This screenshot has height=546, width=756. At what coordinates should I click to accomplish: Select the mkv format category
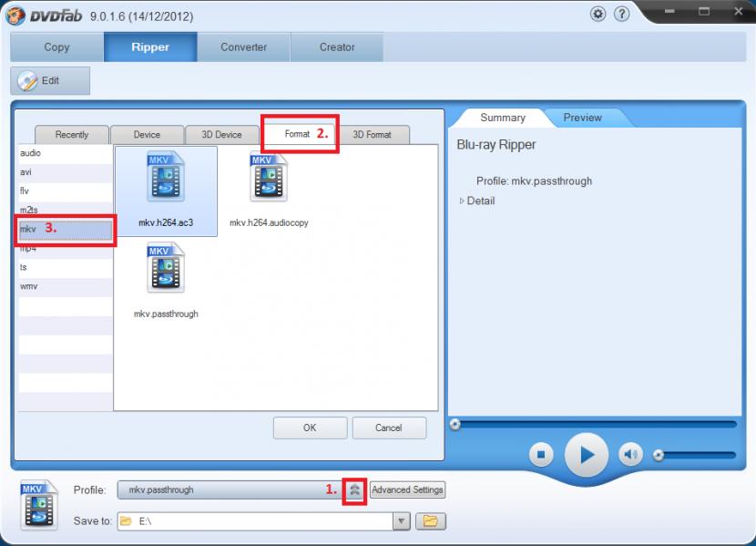[x=66, y=230]
